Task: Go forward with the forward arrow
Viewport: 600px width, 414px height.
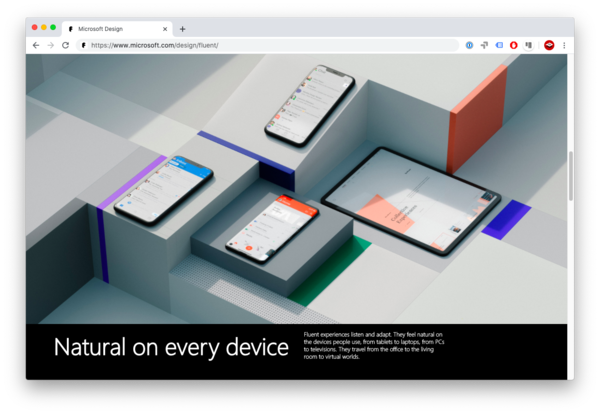Action: click(x=51, y=46)
